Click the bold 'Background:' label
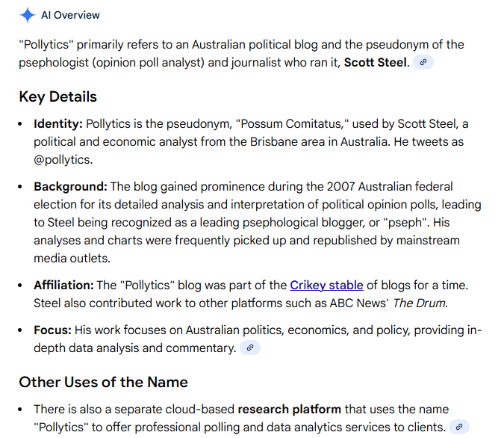This screenshot has height=438, width=504. [x=70, y=186]
